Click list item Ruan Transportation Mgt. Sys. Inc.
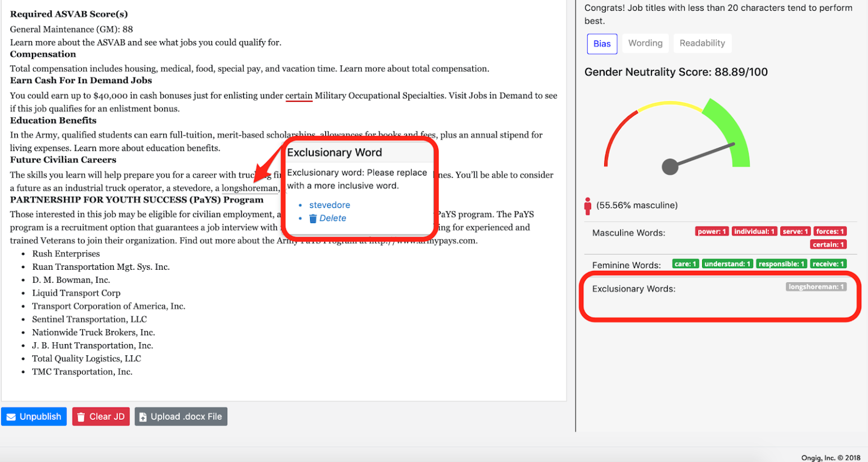The height and width of the screenshot is (462, 868). point(101,267)
